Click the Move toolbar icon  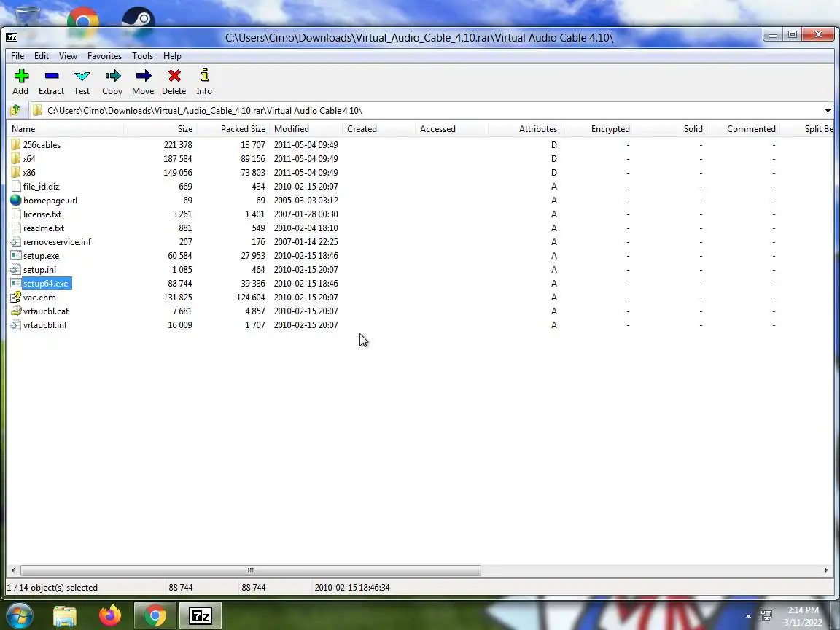143,76
